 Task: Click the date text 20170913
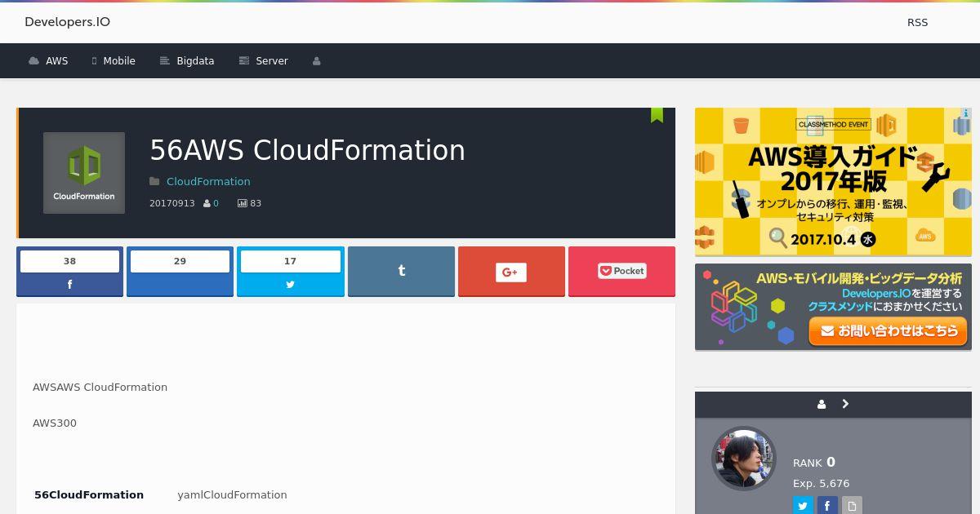[172, 203]
